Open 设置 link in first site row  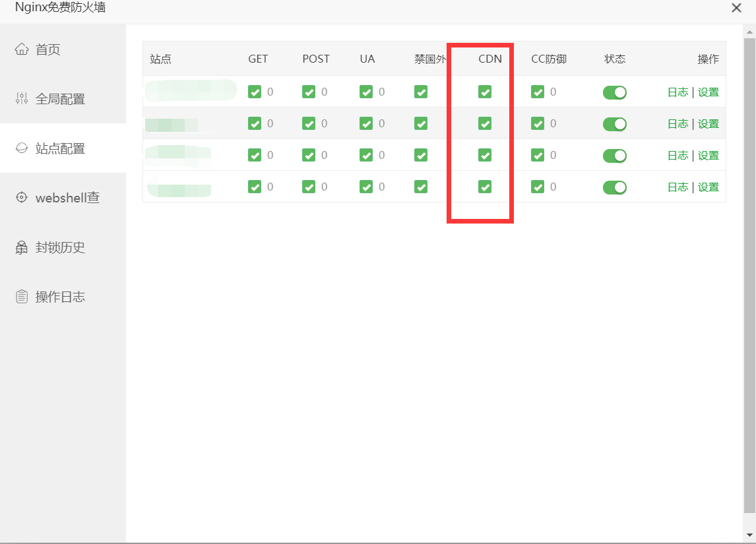tap(709, 92)
